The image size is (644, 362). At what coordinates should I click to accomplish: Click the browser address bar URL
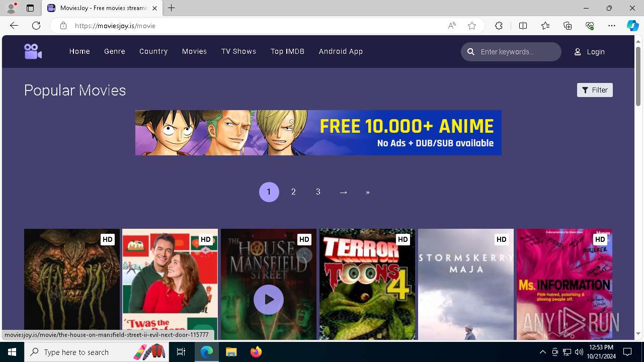click(115, 26)
